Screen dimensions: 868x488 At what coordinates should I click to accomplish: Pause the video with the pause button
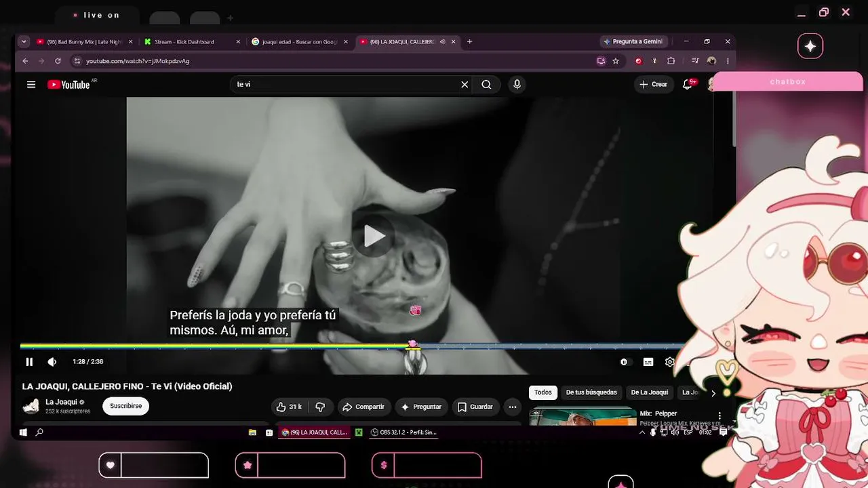(29, 362)
